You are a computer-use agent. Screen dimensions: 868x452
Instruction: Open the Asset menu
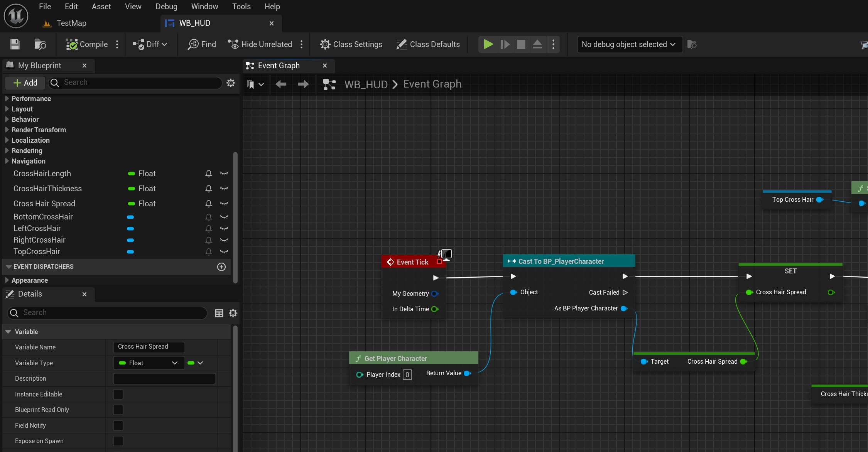click(101, 7)
